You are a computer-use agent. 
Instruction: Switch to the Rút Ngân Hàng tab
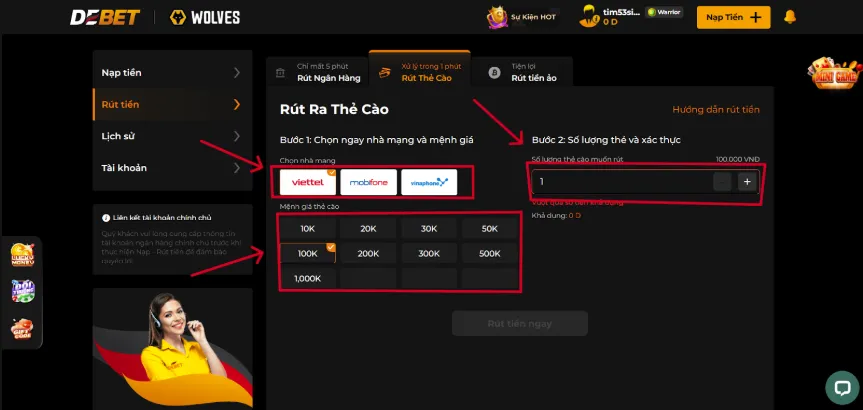(x=317, y=72)
